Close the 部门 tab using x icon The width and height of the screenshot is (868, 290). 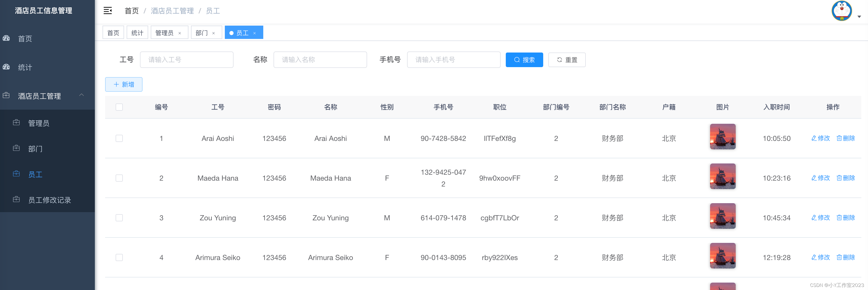[x=213, y=33]
